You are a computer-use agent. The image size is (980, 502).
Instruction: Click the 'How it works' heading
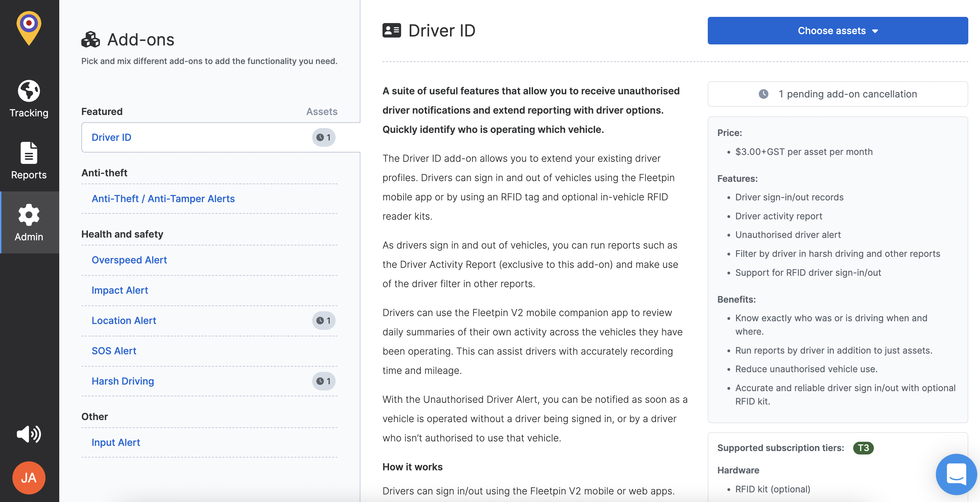[412, 467]
